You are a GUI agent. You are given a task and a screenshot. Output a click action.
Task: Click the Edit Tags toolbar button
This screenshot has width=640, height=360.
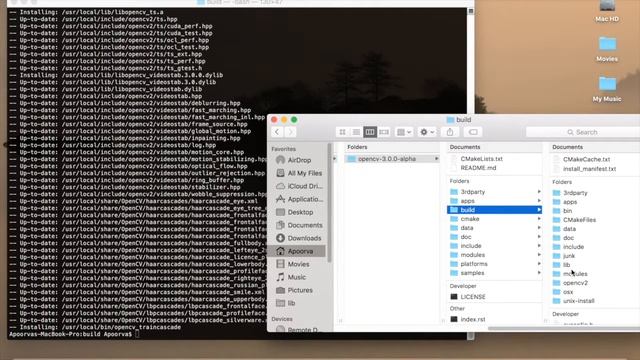pos(473,132)
